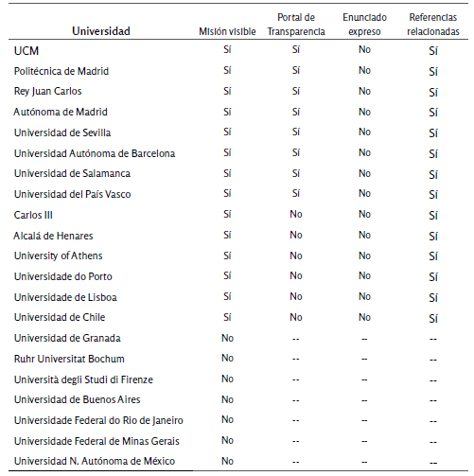Image resolution: width=474 pixels, height=476 pixels.
Task: Click the Referencias relacionadas header
Action: tap(433, 25)
